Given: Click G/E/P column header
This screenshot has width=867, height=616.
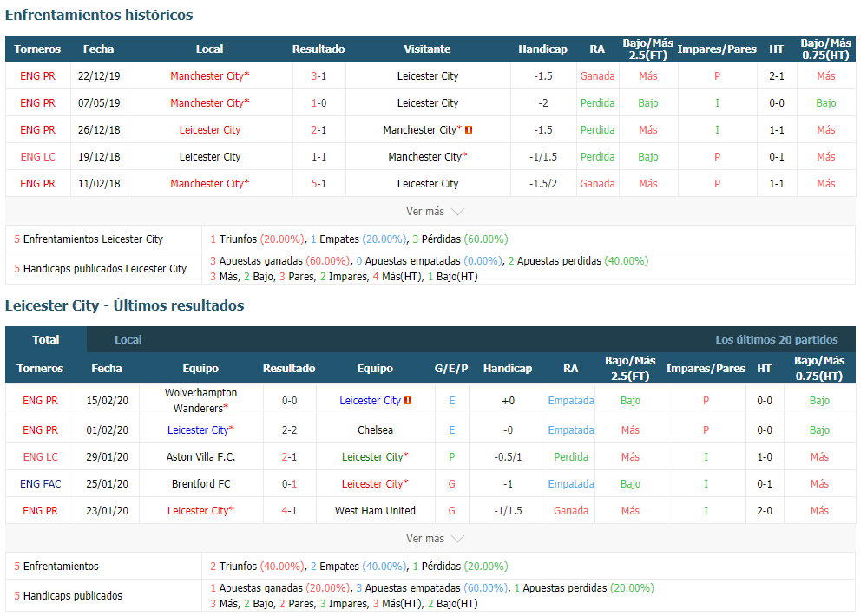Looking at the screenshot, I should coord(451,368).
